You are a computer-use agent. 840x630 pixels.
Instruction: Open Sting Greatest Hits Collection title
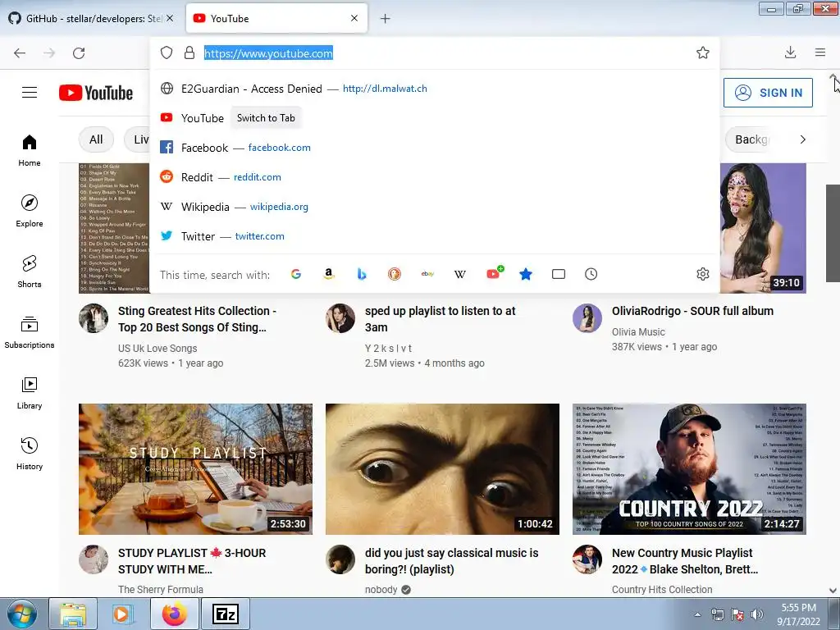pyautogui.click(x=197, y=319)
